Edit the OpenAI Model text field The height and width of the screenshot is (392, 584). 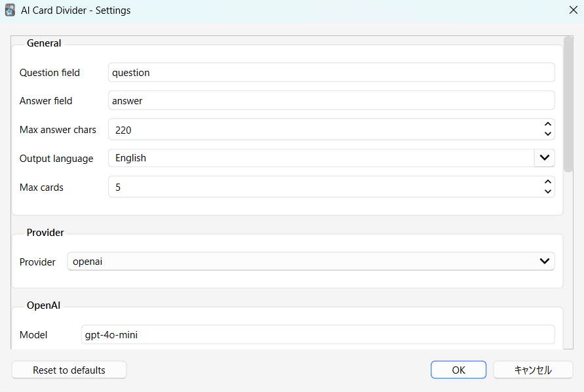point(317,334)
